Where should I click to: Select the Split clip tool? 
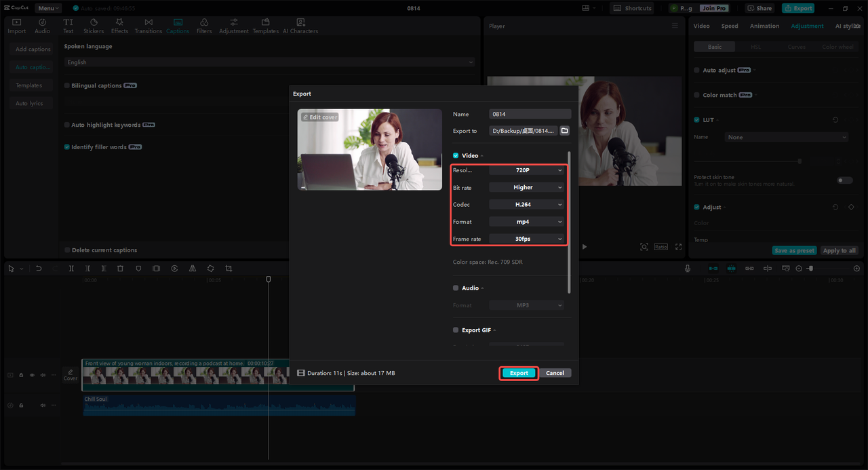[71, 269]
